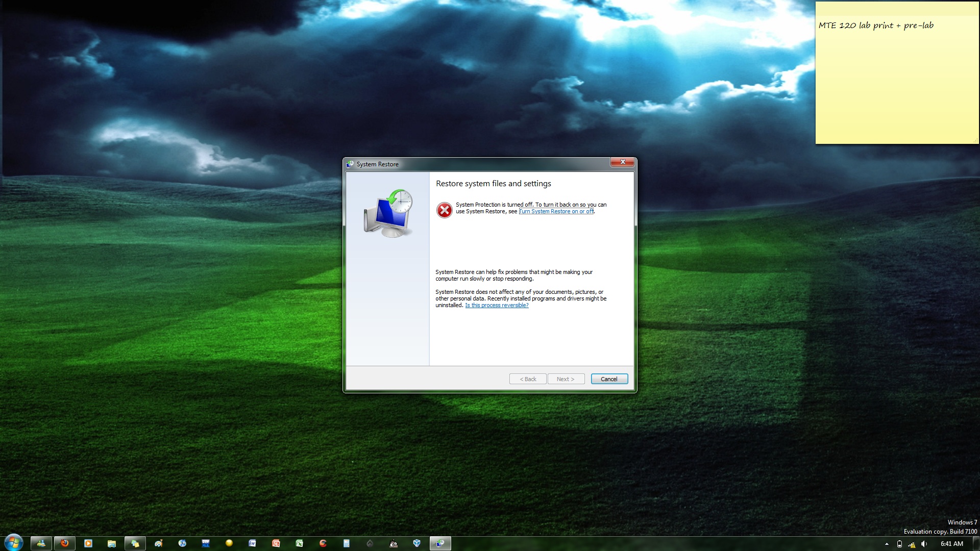Launch CCleaner from the taskbar
Image resolution: width=980 pixels, height=551 pixels.
pos(323,543)
